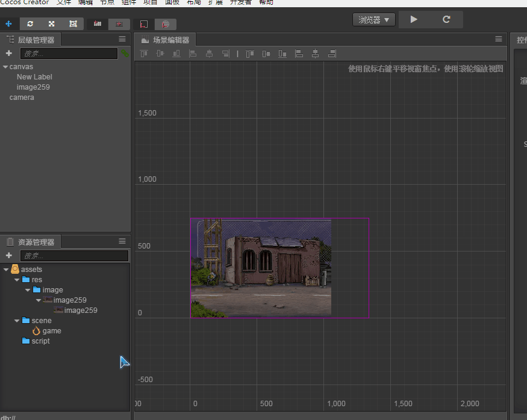Click the assets panel search field
The width and height of the screenshot is (527, 420).
(74, 256)
